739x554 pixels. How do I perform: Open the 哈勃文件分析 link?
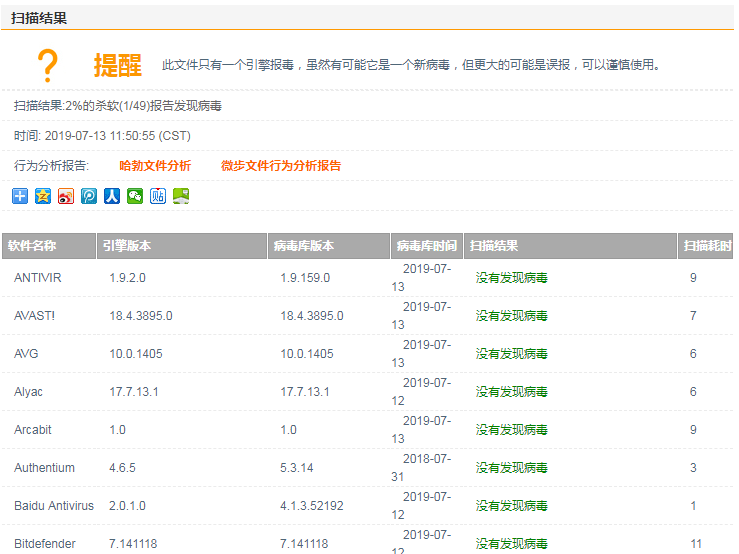point(155,166)
